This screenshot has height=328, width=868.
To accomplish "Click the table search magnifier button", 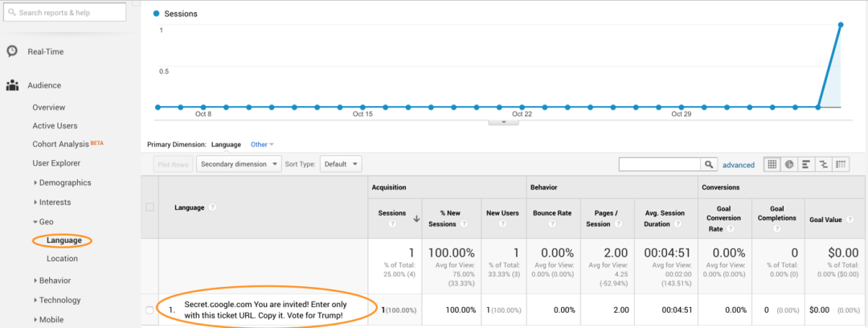I will 709,164.
